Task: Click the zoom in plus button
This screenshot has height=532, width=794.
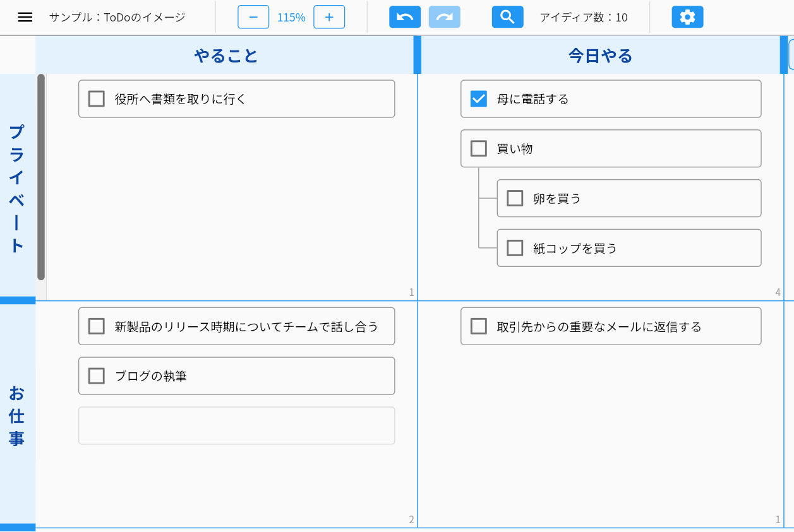Action: point(329,17)
